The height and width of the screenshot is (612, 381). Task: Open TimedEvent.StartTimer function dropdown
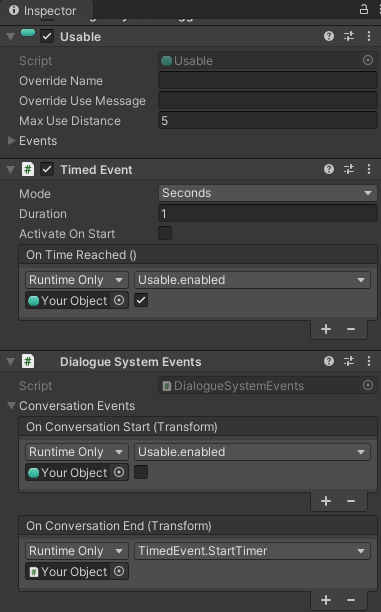click(252, 551)
